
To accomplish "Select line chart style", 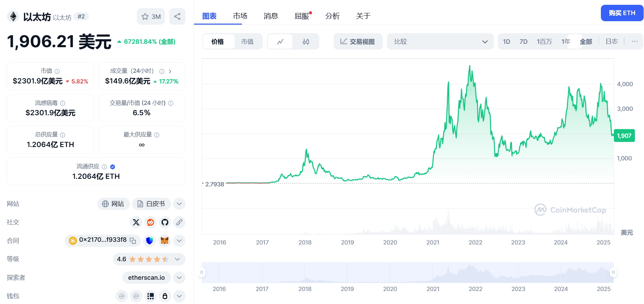I will pyautogui.click(x=280, y=41).
